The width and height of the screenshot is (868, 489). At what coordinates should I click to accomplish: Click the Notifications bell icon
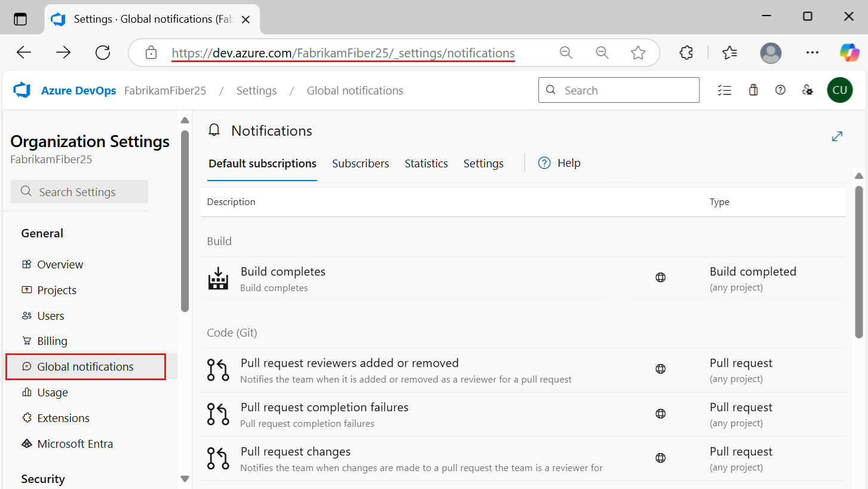(x=214, y=130)
